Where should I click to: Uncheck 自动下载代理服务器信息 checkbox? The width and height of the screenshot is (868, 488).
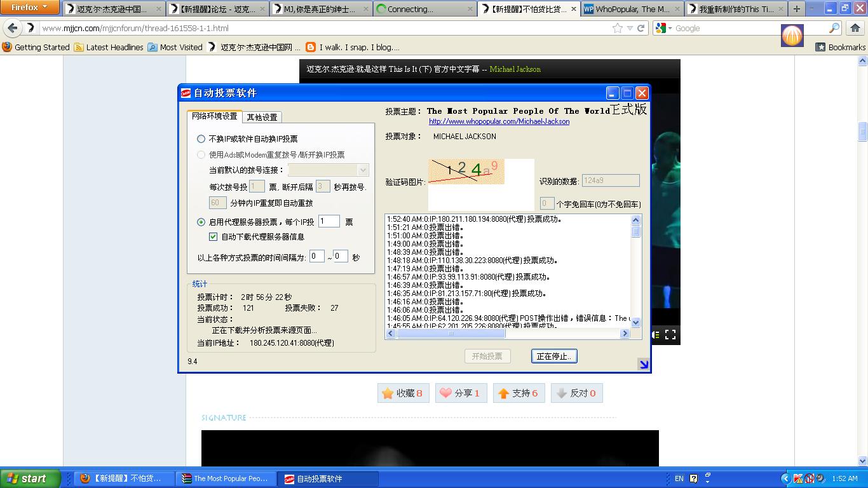click(x=214, y=237)
